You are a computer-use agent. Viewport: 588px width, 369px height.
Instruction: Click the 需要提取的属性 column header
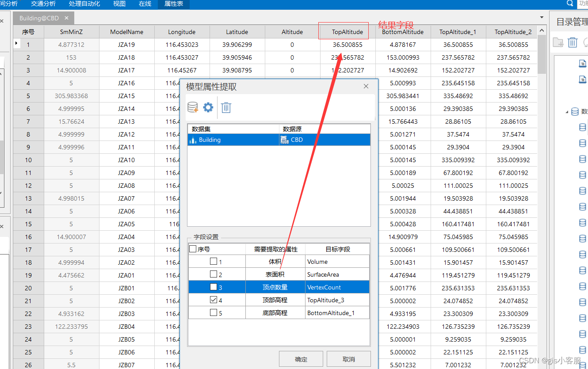click(275, 249)
